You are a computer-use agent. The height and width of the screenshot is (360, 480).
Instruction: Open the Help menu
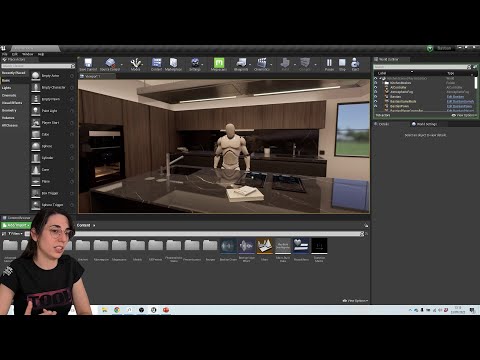tap(41, 54)
